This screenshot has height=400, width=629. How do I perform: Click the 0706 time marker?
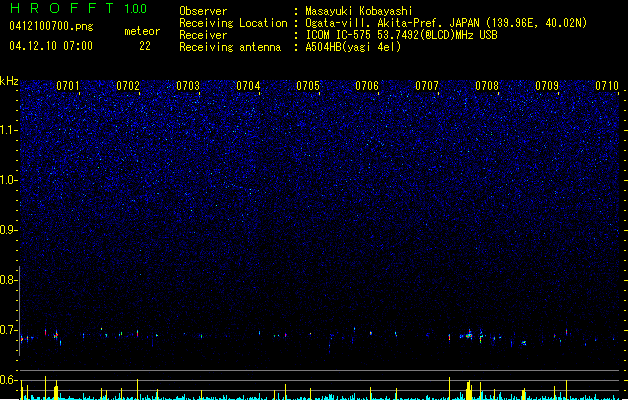coord(367,86)
